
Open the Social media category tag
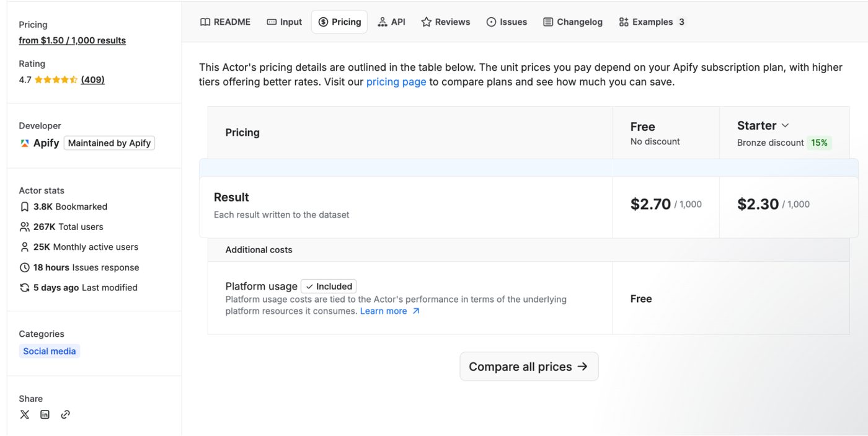click(x=50, y=351)
